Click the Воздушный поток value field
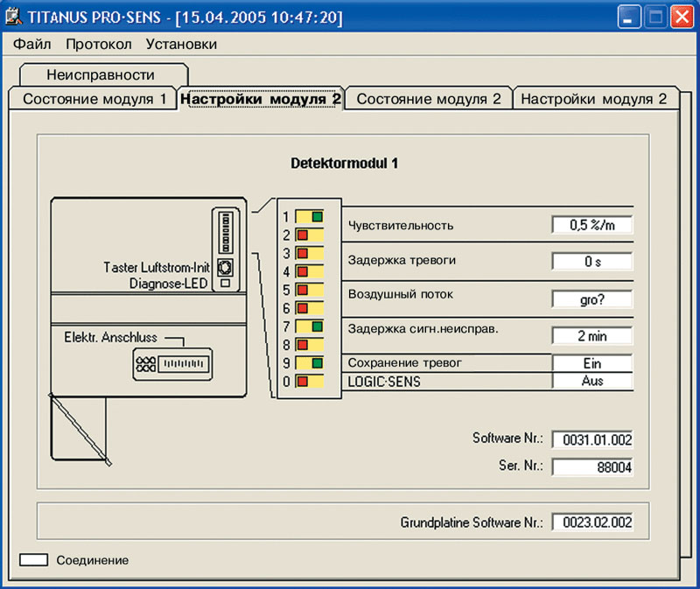700x589 pixels. (592, 299)
